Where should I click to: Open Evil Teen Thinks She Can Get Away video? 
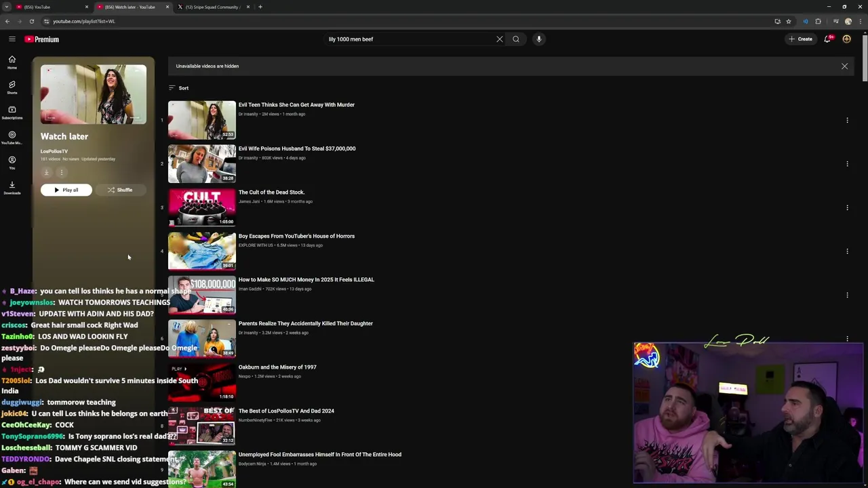tap(296, 105)
